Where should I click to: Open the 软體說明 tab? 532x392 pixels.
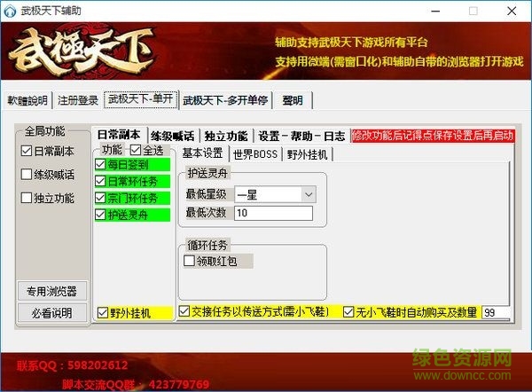point(27,100)
